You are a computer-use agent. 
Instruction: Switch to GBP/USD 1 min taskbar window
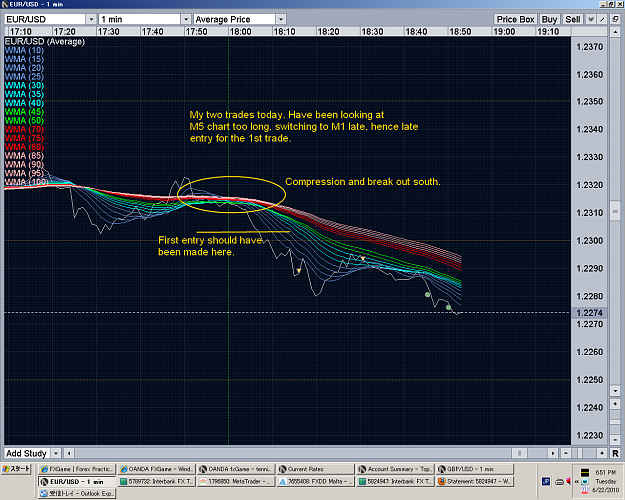tap(475, 469)
